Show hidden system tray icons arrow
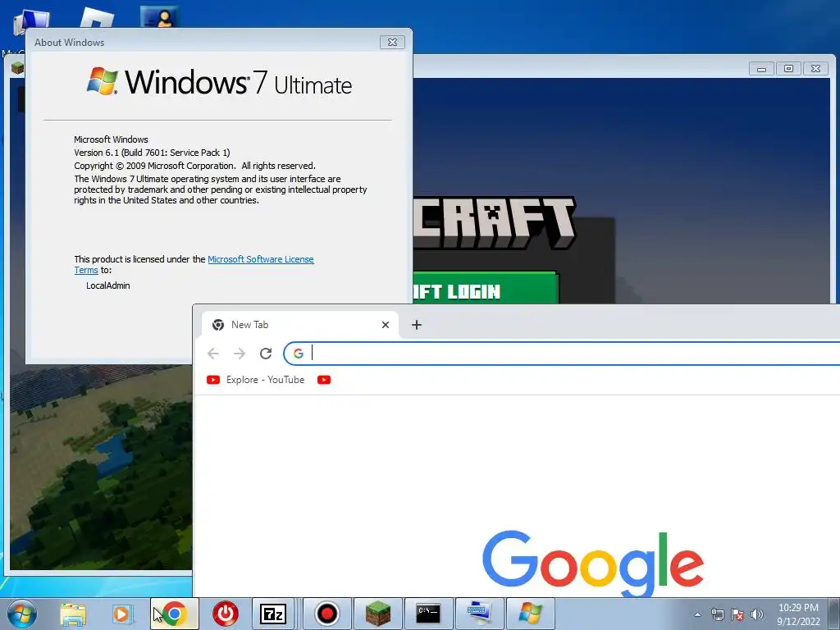Screen dimensions: 840x630 point(697,614)
